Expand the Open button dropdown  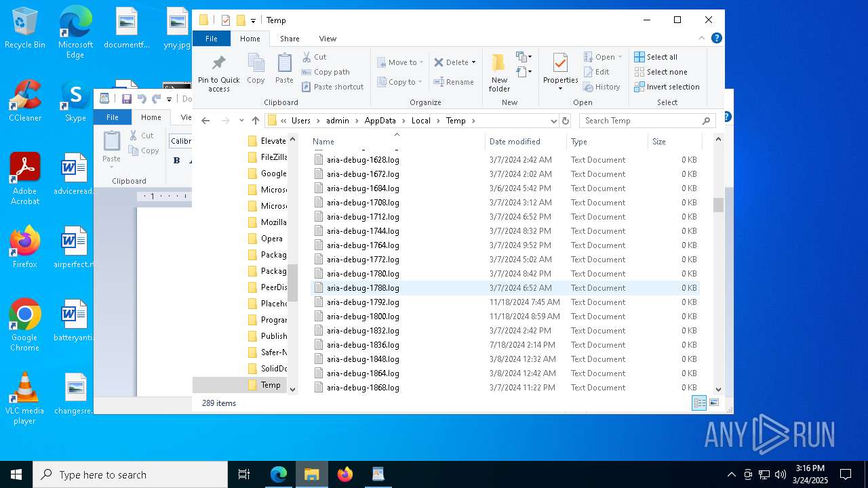[x=619, y=57]
